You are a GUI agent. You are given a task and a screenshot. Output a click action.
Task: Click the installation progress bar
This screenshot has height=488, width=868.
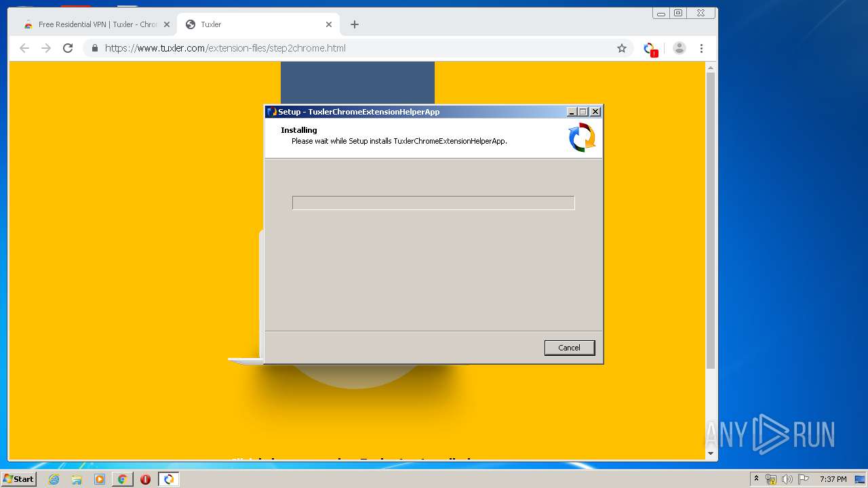433,203
